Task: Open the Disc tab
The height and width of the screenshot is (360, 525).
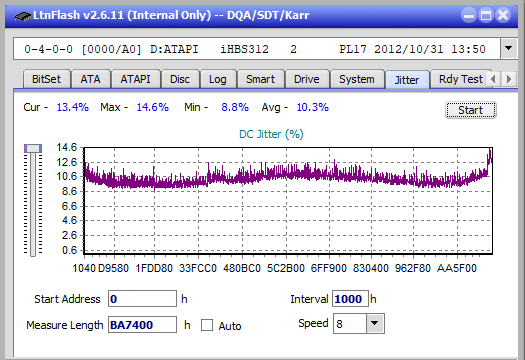Action: 180,79
